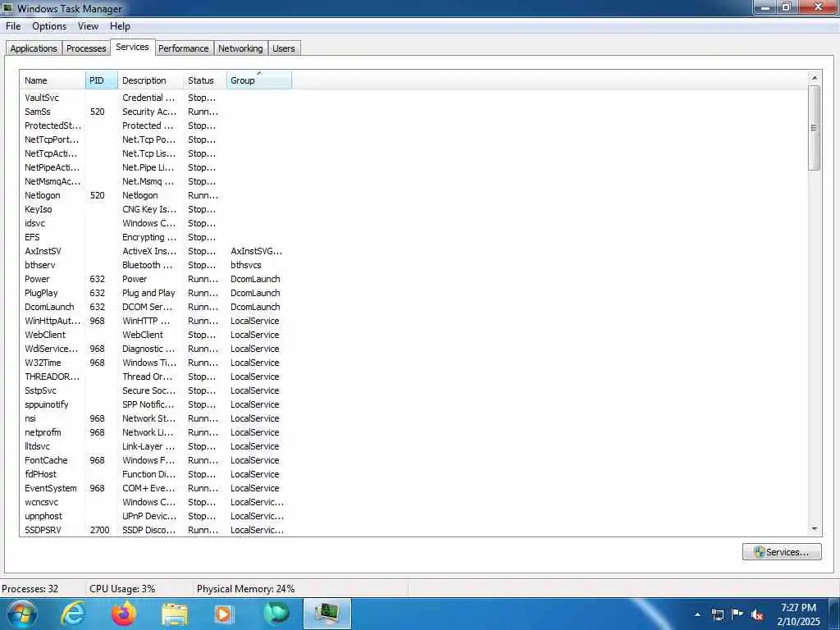Select the WebClient service name
840x630 pixels.
[x=45, y=335]
